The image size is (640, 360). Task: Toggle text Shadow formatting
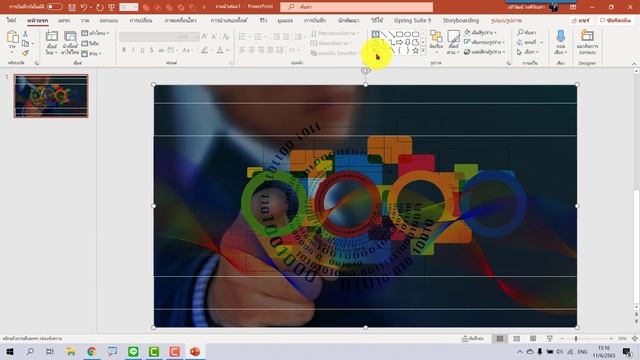(x=152, y=50)
